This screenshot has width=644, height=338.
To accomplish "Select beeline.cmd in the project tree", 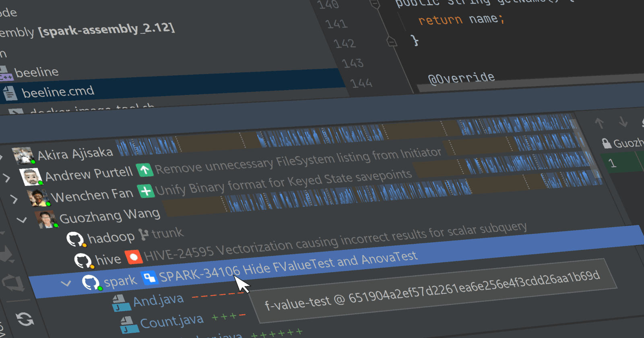I will (x=58, y=92).
